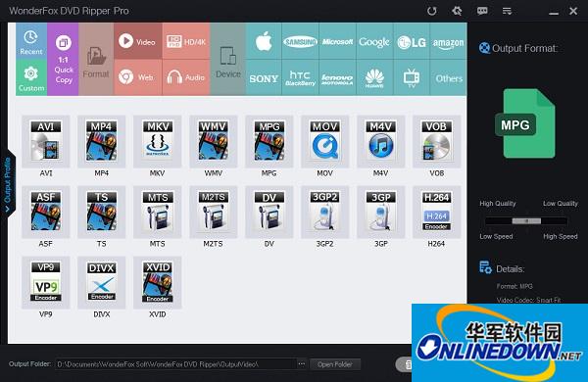Open LG device profiles
Screen dimensions: 588x382
point(412,41)
